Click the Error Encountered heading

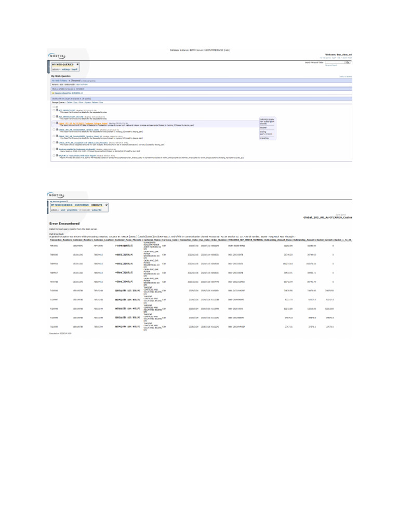point(64,223)
